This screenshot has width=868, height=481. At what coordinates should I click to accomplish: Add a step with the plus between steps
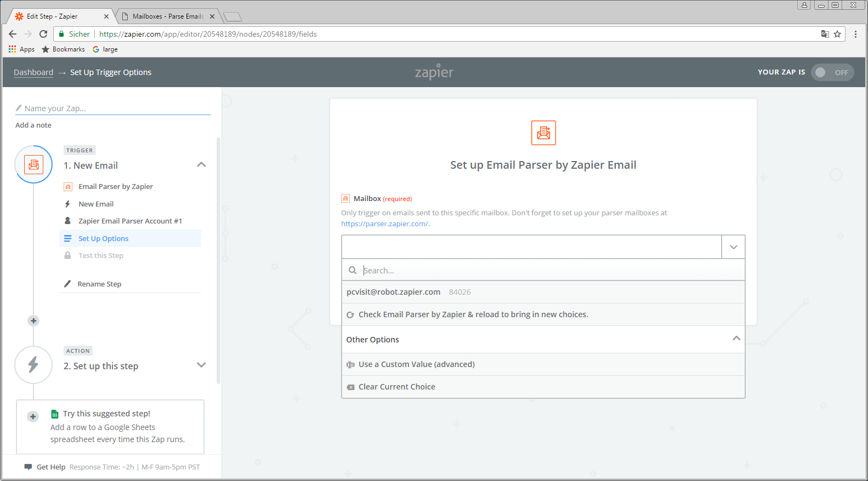[33, 320]
